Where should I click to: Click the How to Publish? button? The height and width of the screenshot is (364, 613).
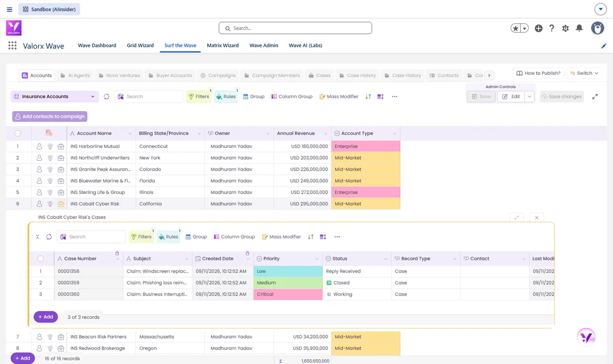point(538,73)
